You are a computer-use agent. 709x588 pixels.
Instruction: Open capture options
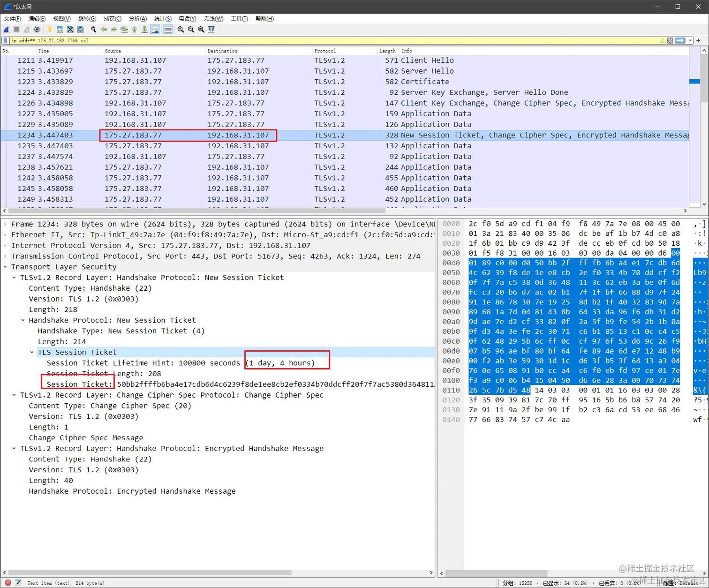pos(37,30)
